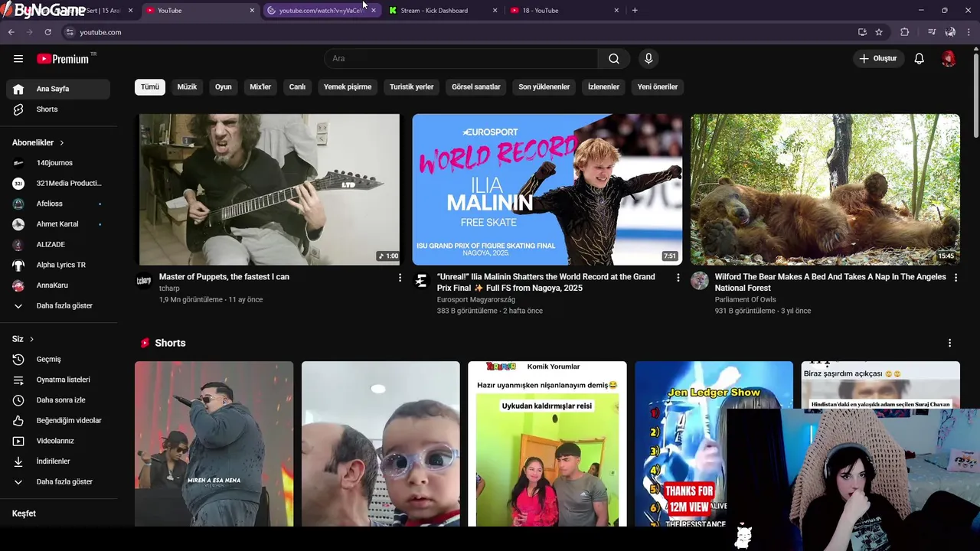Go to Ana Sayfa in sidebar
This screenshot has height=551, width=980.
point(58,89)
